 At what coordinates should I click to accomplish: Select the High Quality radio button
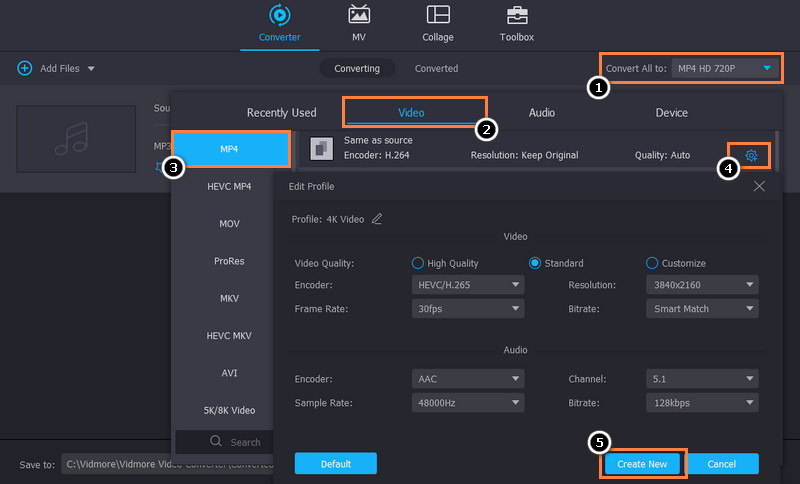(x=419, y=263)
